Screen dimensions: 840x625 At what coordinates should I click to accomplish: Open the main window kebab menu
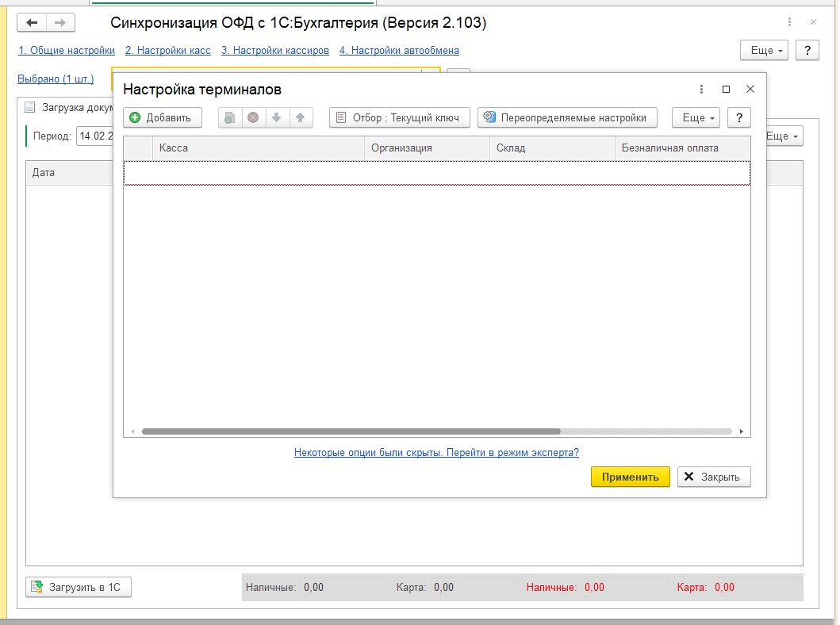coord(789,22)
